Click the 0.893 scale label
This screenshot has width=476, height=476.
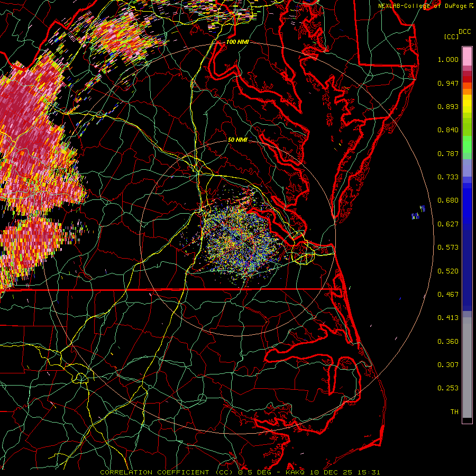(x=448, y=106)
